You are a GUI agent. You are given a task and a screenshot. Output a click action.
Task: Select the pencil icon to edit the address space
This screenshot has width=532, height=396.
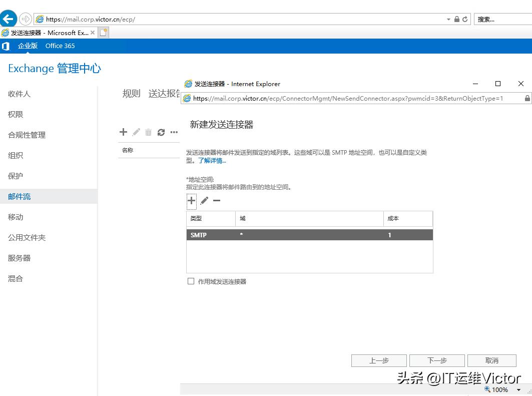[205, 201]
